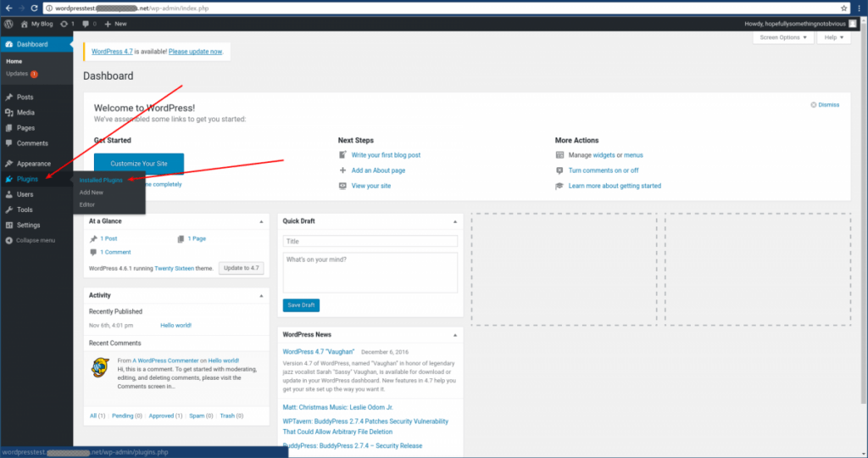
Task: Click the commenter avatar in Recent Comments
Action: [100, 367]
